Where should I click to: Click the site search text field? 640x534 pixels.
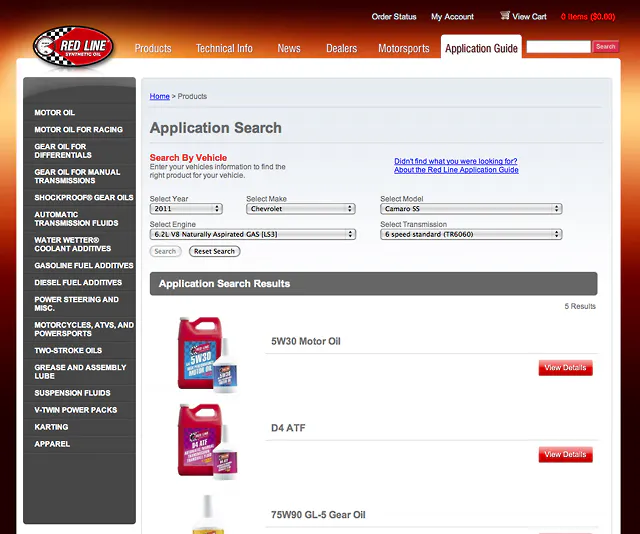558,47
